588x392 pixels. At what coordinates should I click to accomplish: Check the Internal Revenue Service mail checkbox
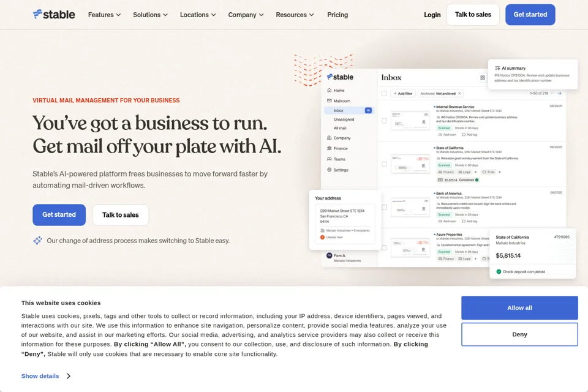pyautogui.click(x=384, y=121)
